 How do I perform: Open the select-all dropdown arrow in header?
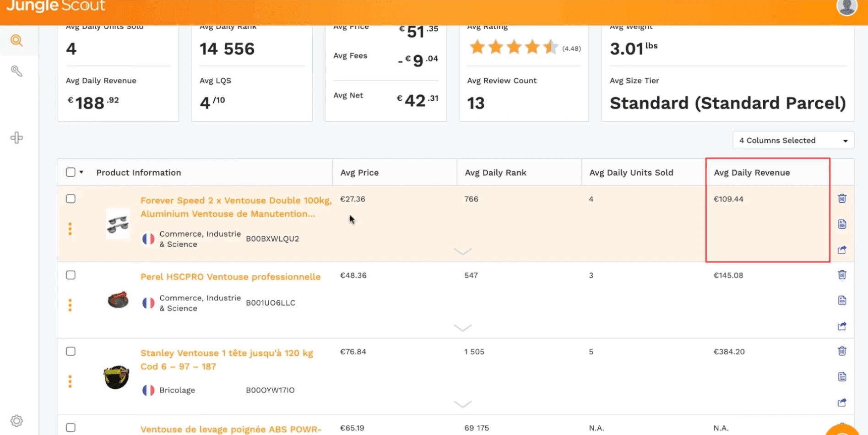81,172
